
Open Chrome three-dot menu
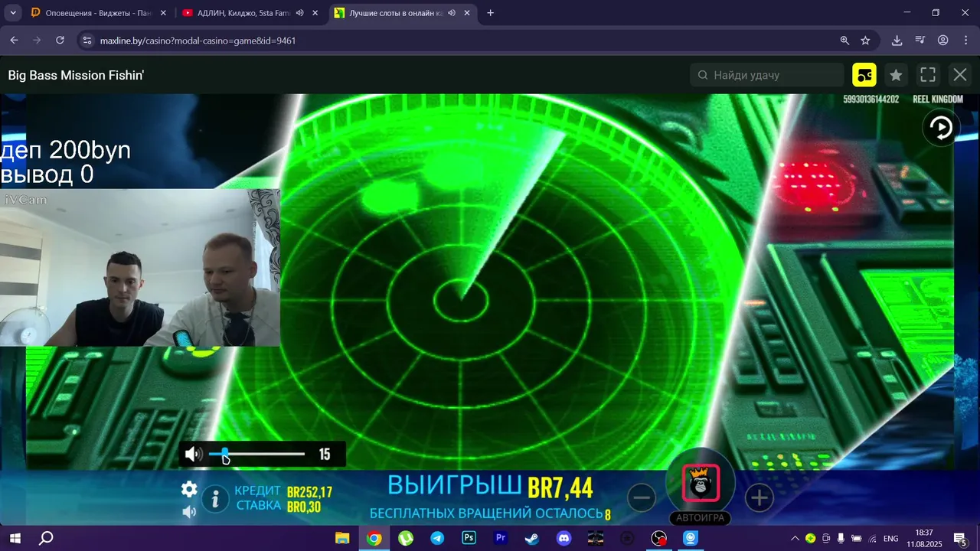(x=965, y=41)
